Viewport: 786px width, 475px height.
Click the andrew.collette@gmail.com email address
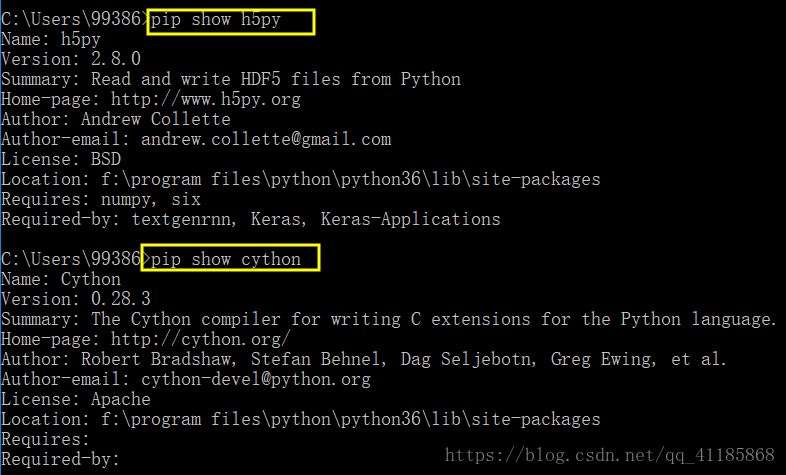pyautogui.click(x=266, y=139)
